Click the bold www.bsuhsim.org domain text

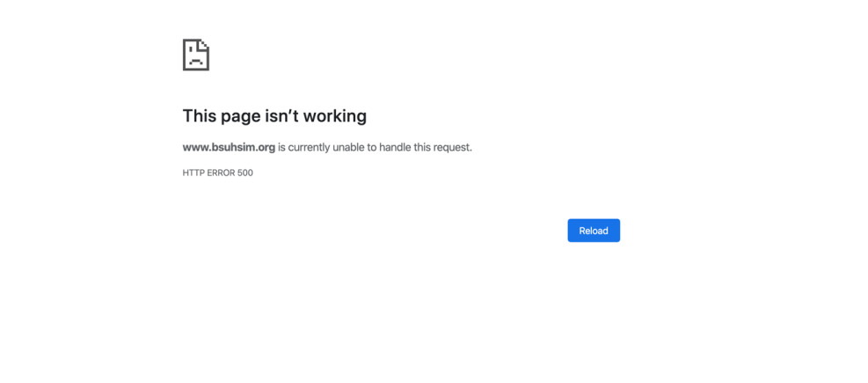(x=229, y=147)
